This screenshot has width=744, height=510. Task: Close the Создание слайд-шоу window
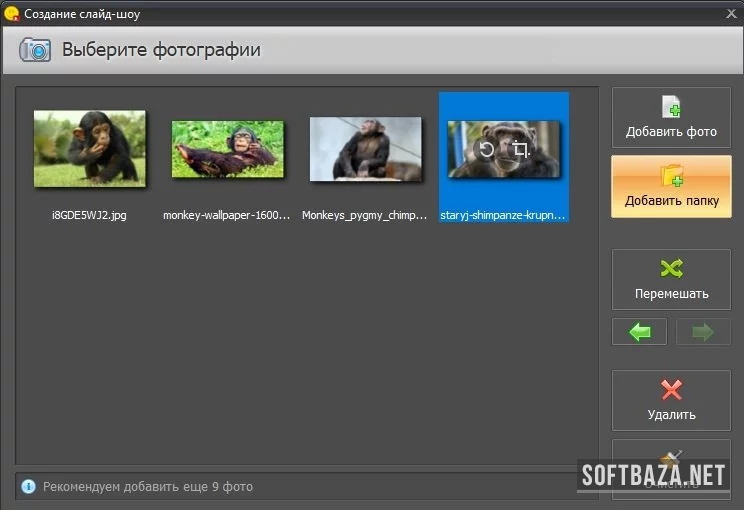coord(729,13)
